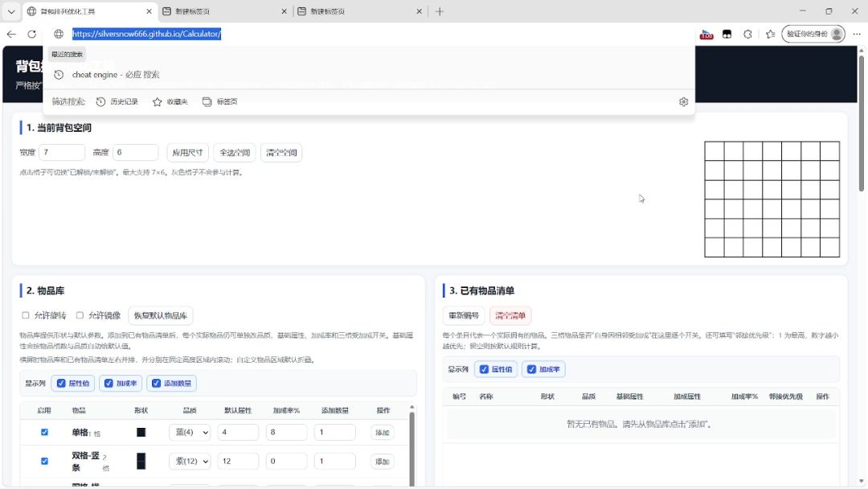Switch to the first 新建标签页 tab
The image size is (868, 489).
point(224,11)
